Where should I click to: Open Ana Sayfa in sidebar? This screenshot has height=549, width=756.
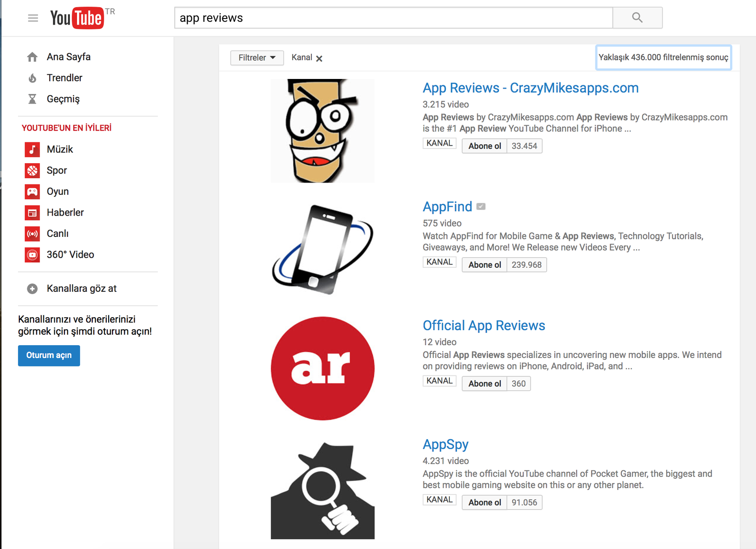69,57
